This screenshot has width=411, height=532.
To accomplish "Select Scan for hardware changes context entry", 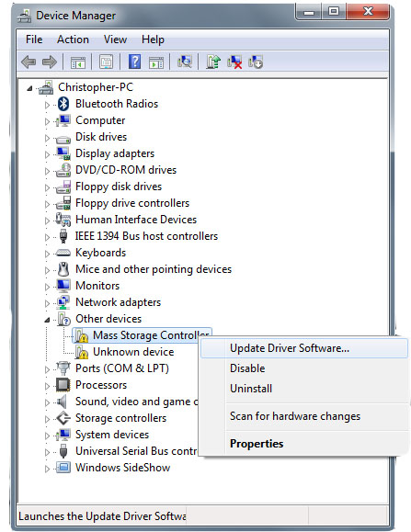I will tap(304, 416).
